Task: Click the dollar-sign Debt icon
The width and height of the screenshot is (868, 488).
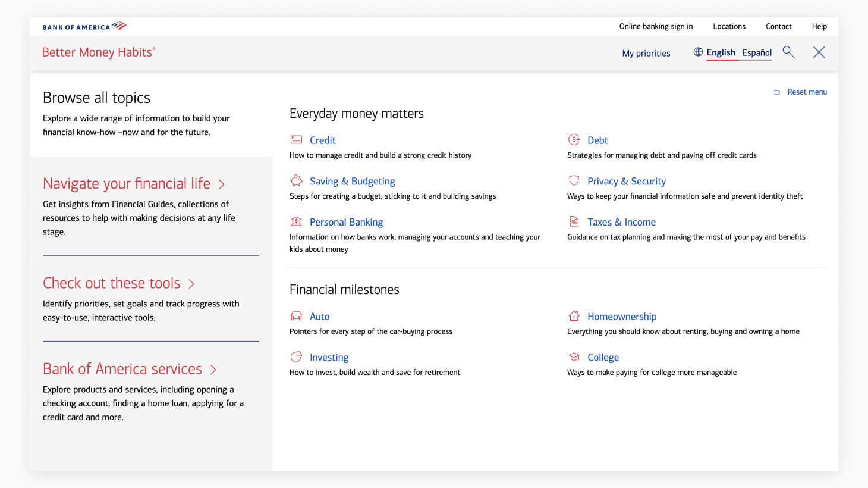Action: click(x=574, y=140)
